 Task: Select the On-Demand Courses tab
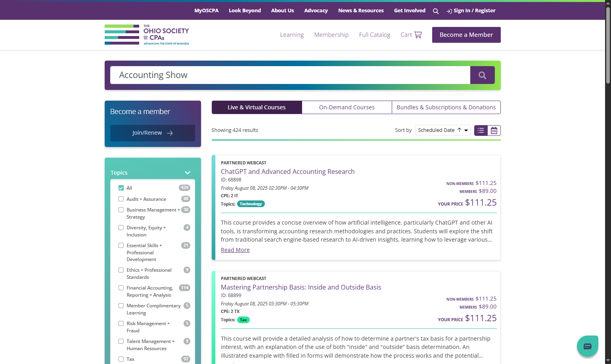point(347,107)
